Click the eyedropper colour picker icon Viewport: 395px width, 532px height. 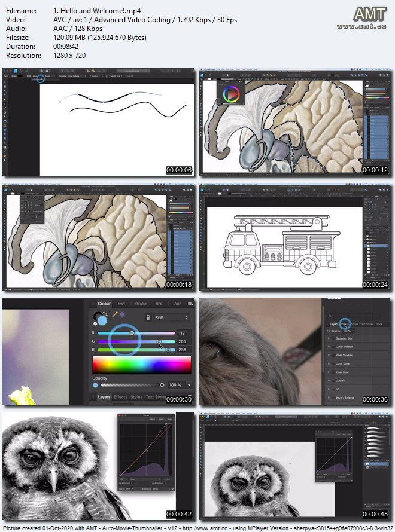[x=115, y=314]
